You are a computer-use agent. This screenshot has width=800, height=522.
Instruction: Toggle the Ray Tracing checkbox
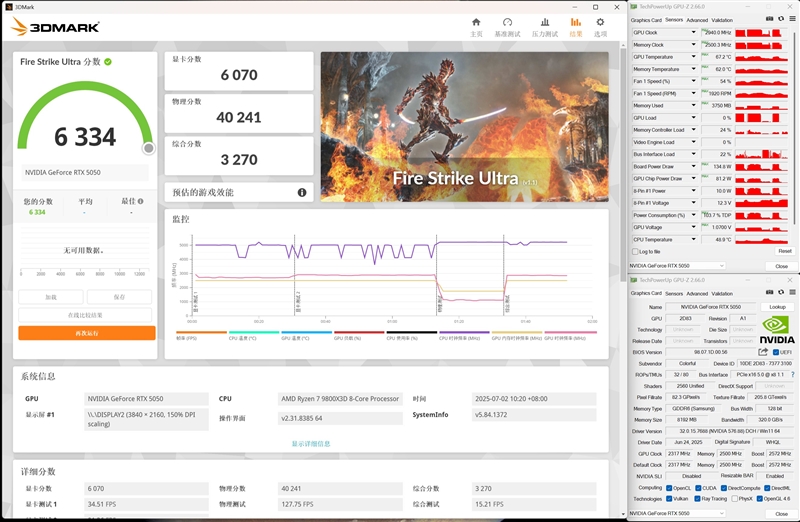pyautogui.click(x=697, y=499)
